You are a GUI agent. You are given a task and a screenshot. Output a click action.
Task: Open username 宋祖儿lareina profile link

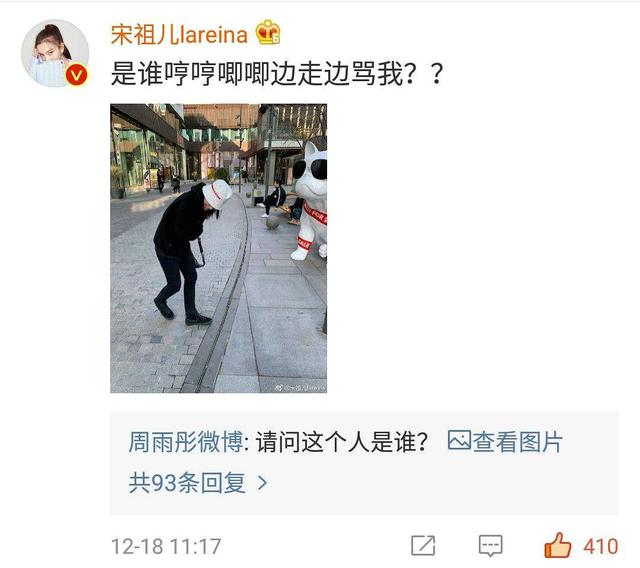tap(179, 34)
